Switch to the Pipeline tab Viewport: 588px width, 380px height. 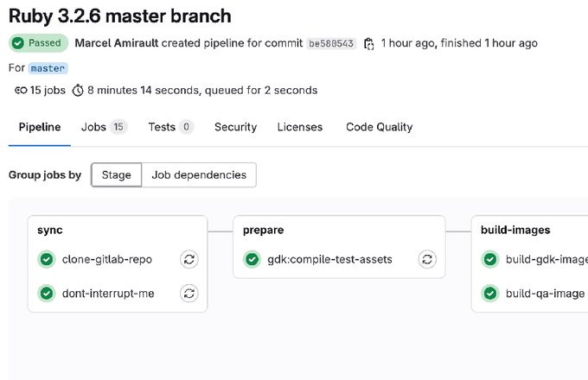(40, 127)
